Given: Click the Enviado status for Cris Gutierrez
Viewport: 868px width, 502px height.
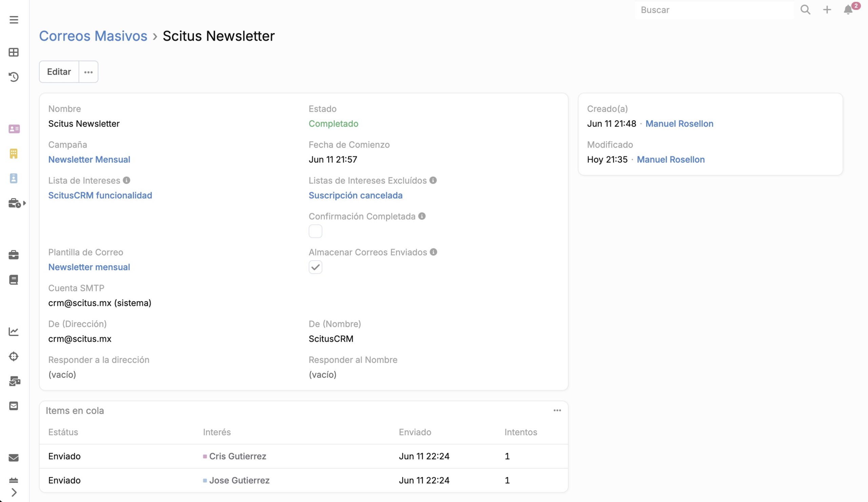Looking at the screenshot, I should tap(64, 456).
